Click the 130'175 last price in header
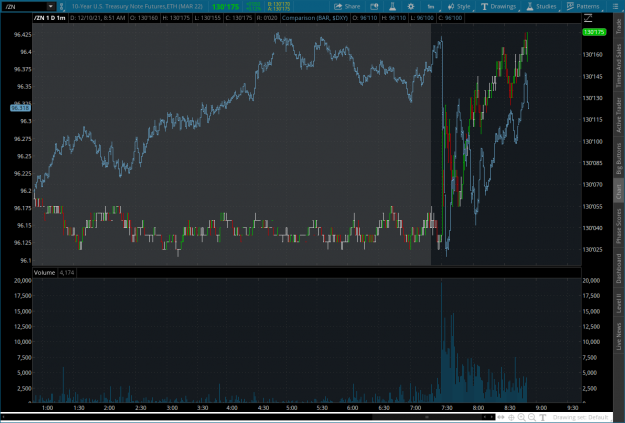625x423 pixels. coord(226,7)
